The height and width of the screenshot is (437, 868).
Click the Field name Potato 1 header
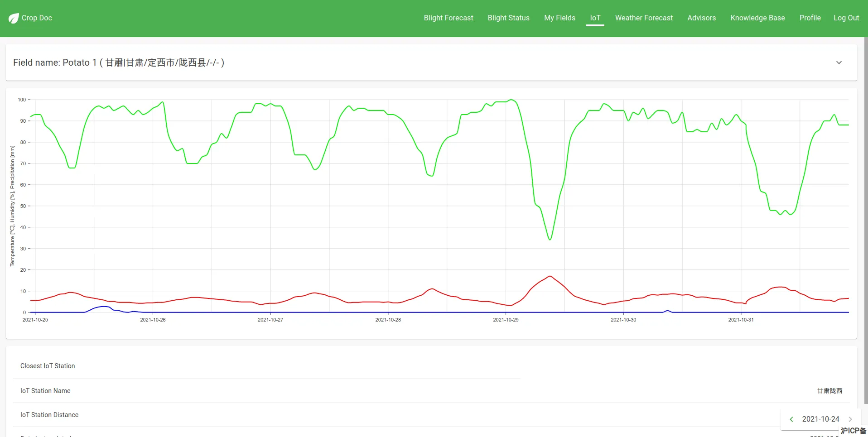(x=119, y=62)
